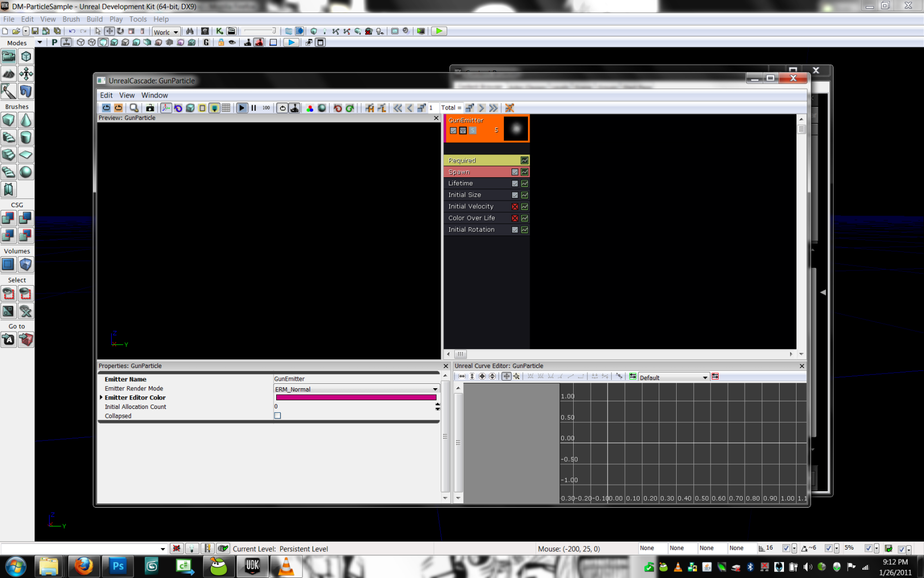Open Photoshop from the taskbar
The image size is (924, 578).
click(118, 566)
